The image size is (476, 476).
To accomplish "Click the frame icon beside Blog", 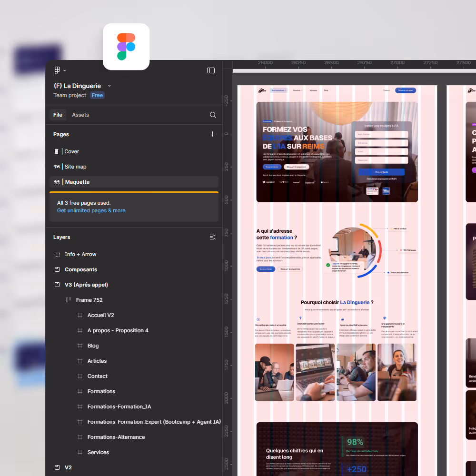I will coord(80,346).
